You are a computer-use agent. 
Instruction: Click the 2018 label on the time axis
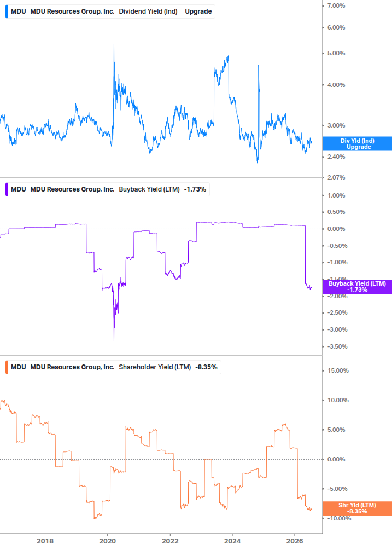pos(45,541)
